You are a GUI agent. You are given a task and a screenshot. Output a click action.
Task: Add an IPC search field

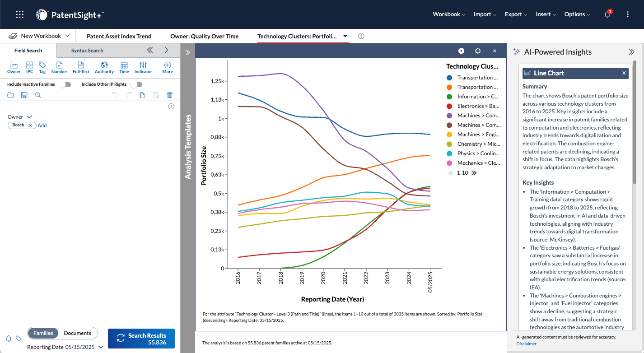click(29, 68)
